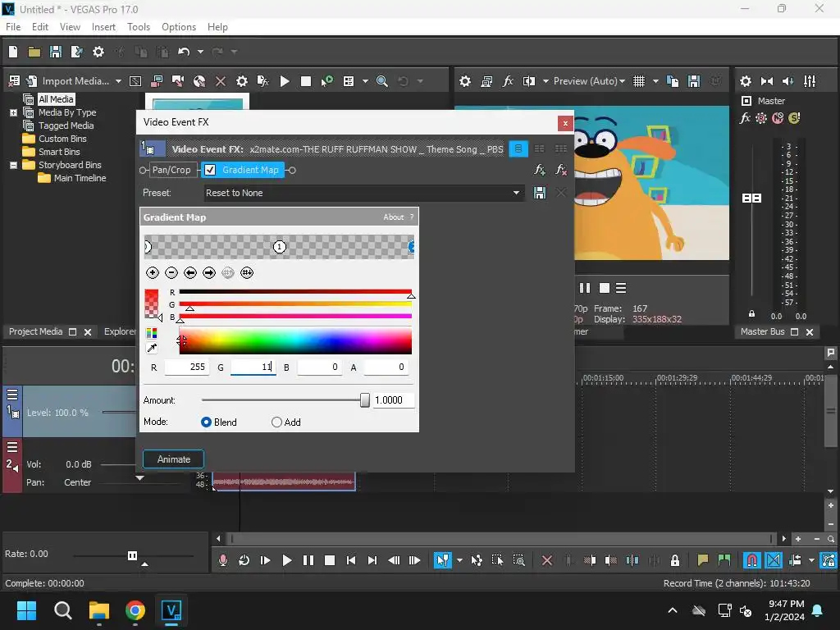Remove the selected plug-in with the fx x icon

561,170
